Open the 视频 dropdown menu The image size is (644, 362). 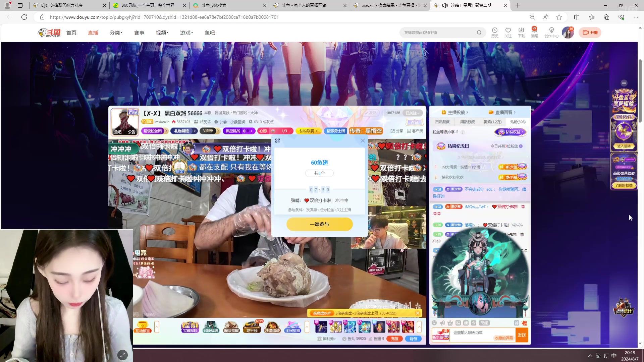[162, 33]
